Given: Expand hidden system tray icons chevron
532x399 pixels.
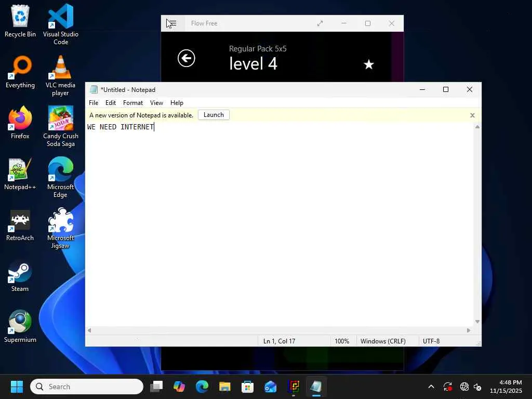Looking at the screenshot, I should (x=431, y=387).
